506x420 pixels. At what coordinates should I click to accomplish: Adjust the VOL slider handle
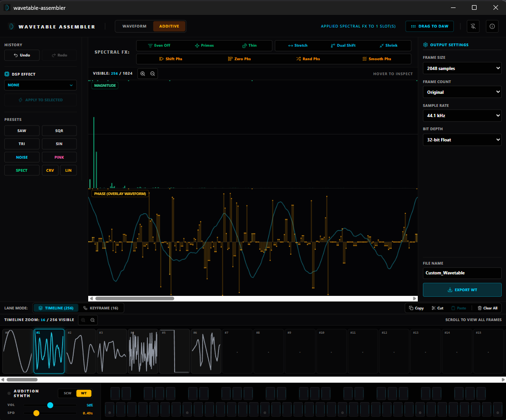click(x=50, y=405)
